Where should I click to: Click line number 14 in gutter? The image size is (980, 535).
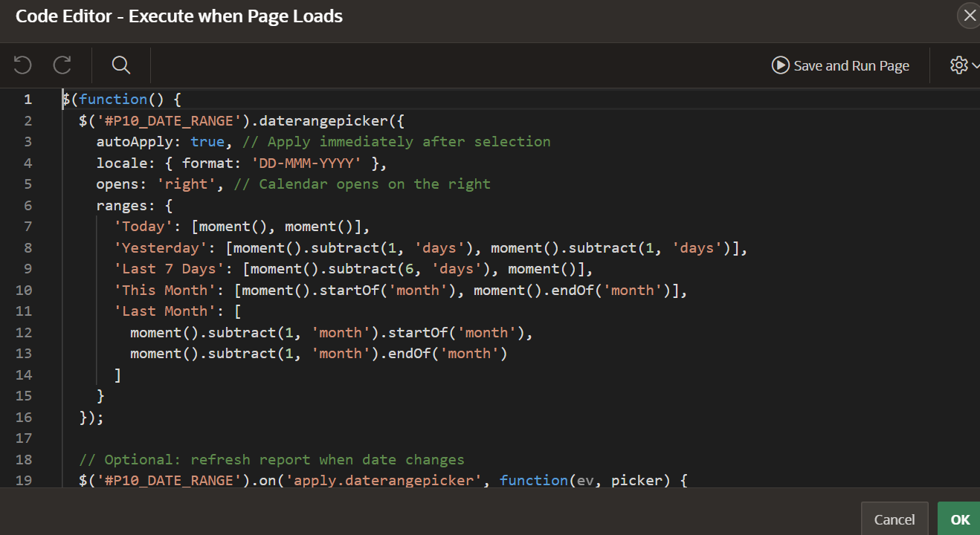point(24,374)
